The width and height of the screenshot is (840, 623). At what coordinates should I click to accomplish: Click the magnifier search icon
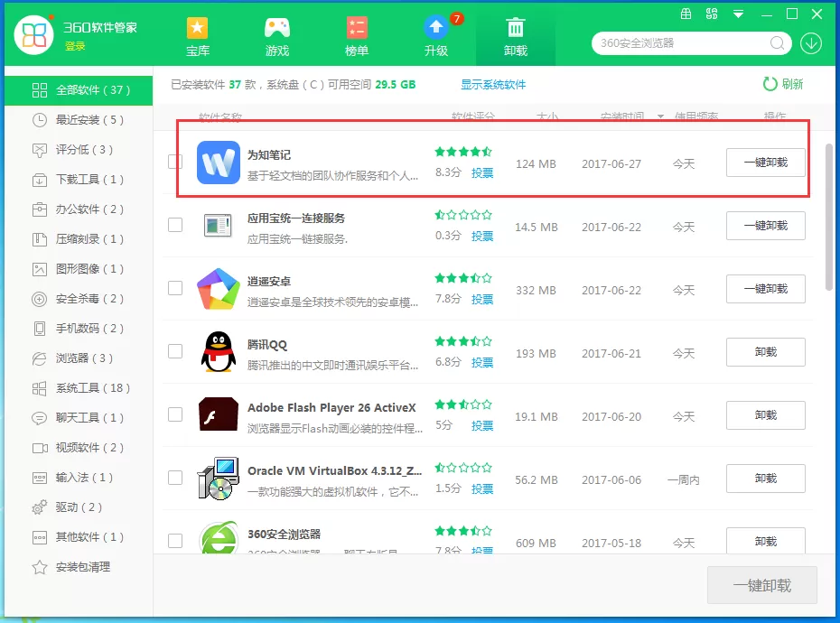pyautogui.click(x=778, y=43)
